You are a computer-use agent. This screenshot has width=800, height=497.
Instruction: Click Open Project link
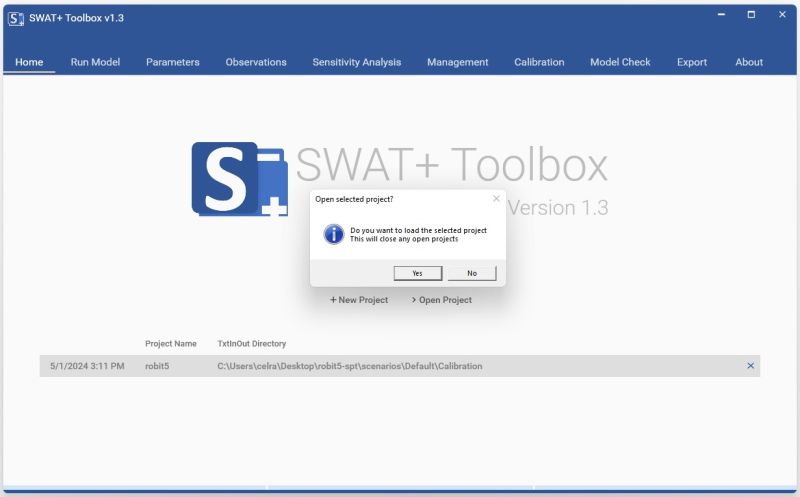pos(441,300)
